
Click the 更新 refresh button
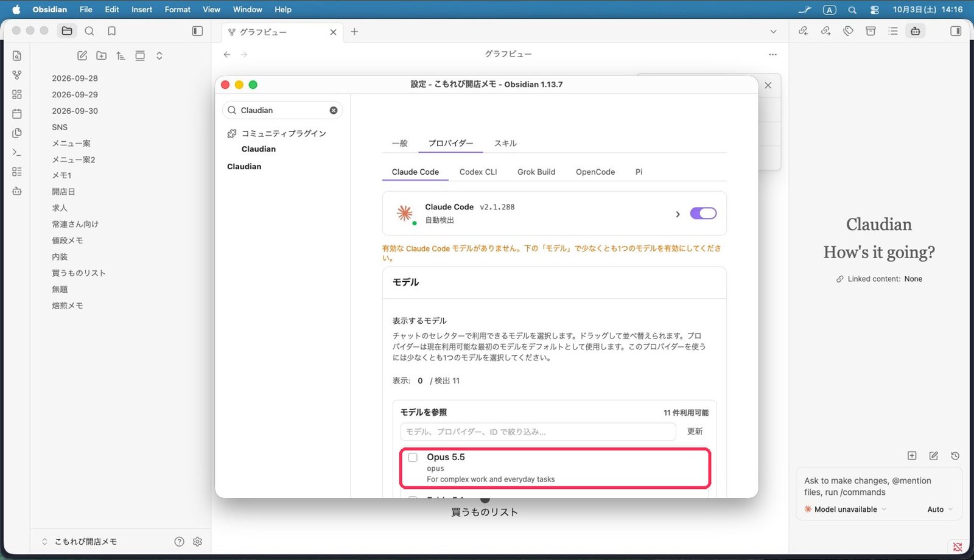click(695, 432)
